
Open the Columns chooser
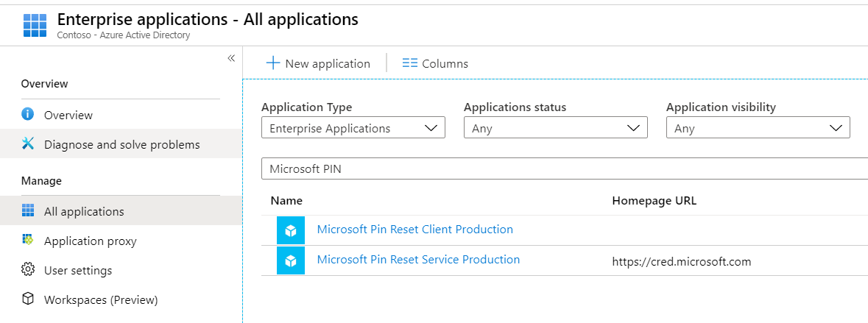(435, 63)
